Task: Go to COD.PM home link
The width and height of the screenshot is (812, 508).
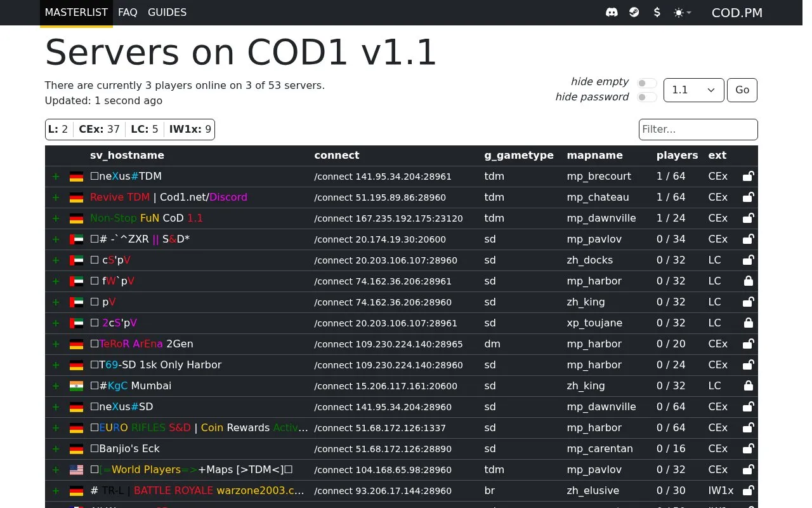Action: click(737, 13)
